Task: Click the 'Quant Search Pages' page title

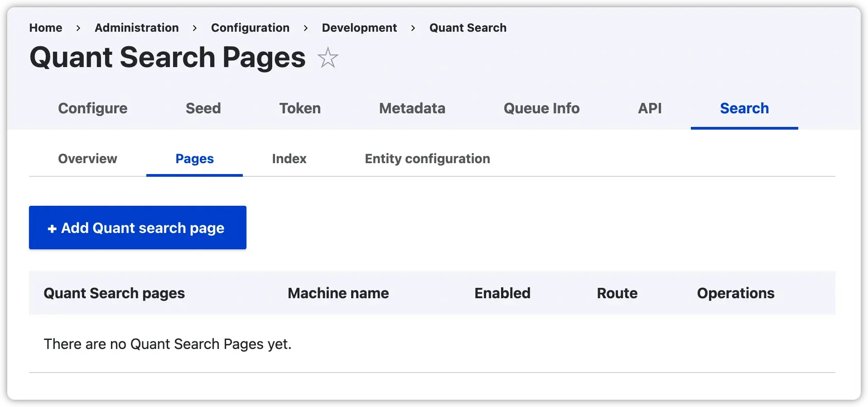Action: click(168, 58)
